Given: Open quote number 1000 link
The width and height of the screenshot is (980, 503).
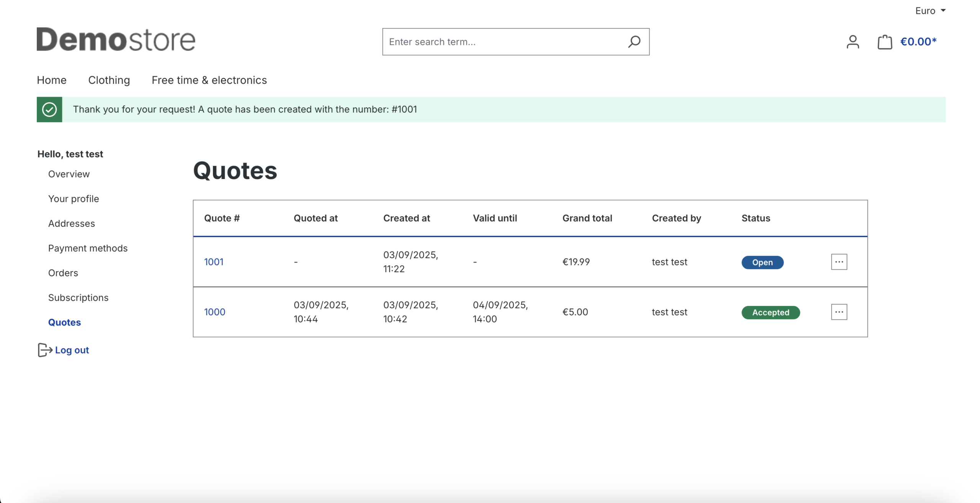Looking at the screenshot, I should point(214,312).
